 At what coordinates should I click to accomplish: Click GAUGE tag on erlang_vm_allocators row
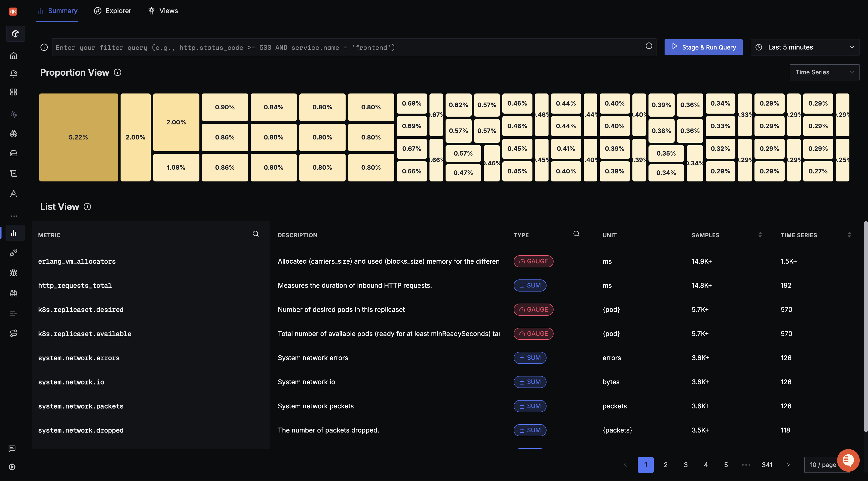533,262
